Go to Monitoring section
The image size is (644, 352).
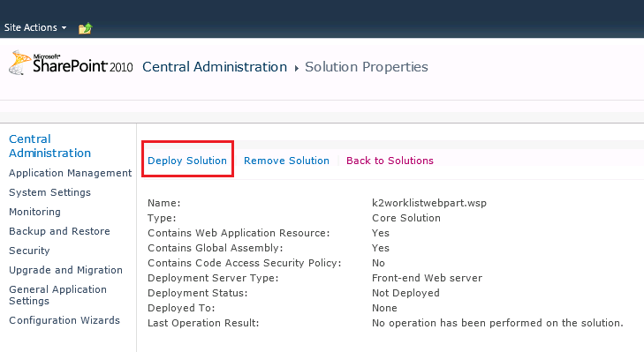[35, 212]
